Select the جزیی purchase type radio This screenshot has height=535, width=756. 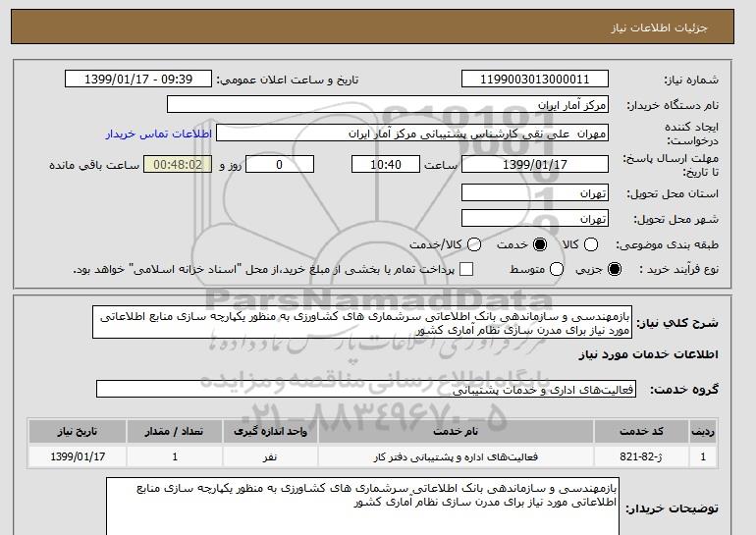(615, 269)
